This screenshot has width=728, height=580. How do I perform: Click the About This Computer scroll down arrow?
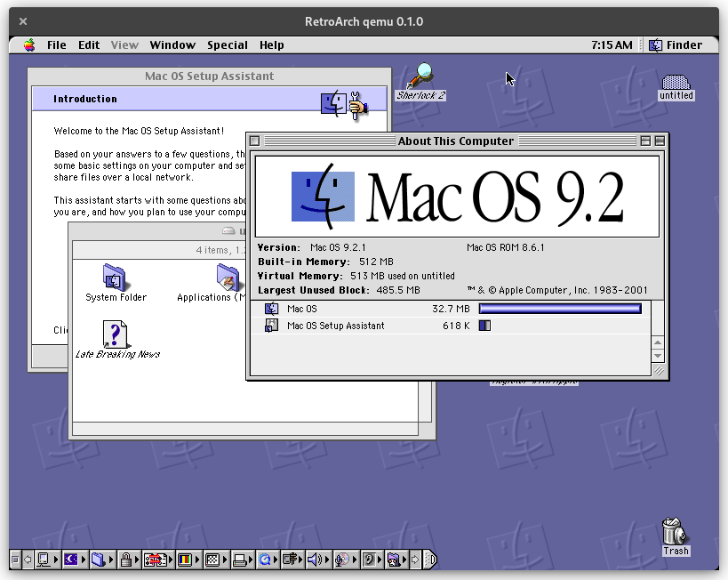click(x=658, y=356)
